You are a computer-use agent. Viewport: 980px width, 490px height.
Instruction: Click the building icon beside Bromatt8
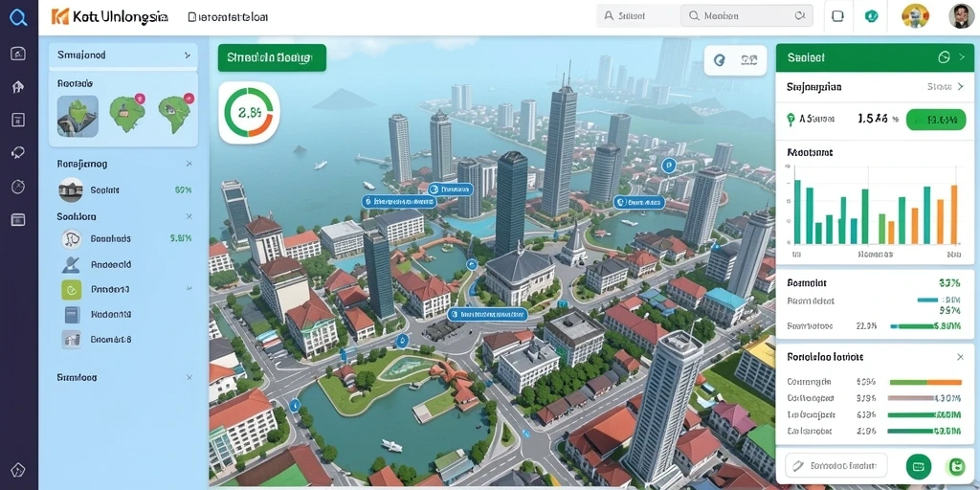(x=71, y=340)
